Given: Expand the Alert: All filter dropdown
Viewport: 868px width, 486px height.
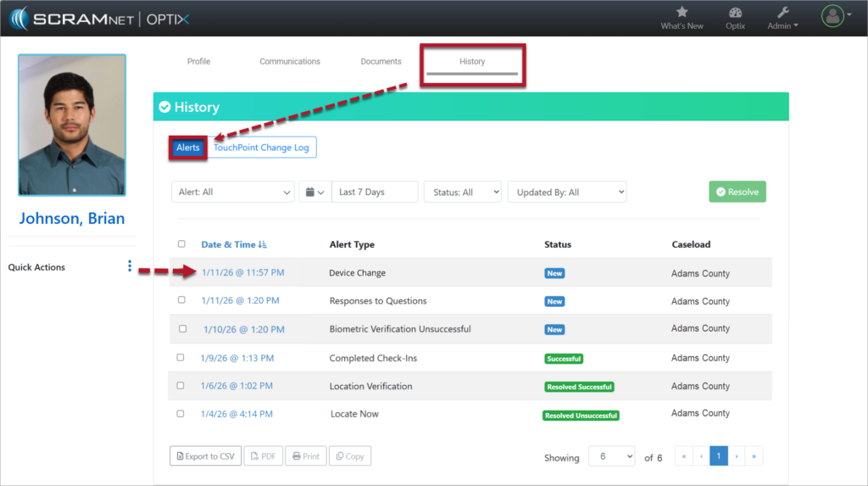Looking at the screenshot, I should (x=233, y=192).
